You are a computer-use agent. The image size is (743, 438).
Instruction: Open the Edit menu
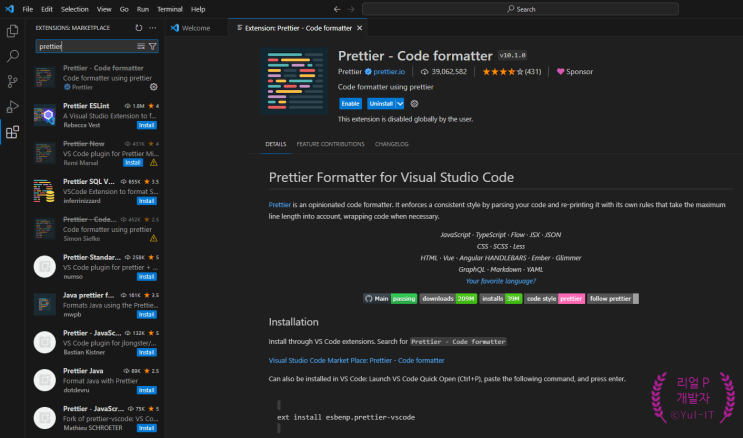tap(46, 9)
